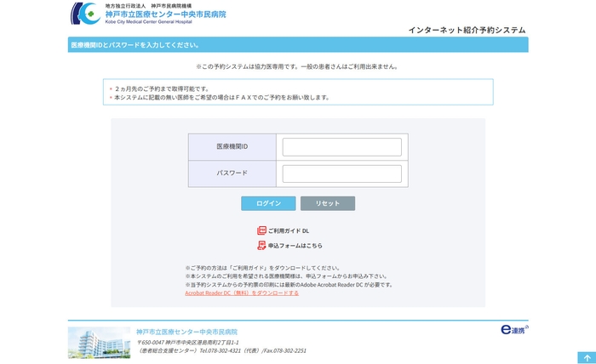Click the hospital building photo in footer
This screenshot has width=596, height=364.
coord(99,342)
